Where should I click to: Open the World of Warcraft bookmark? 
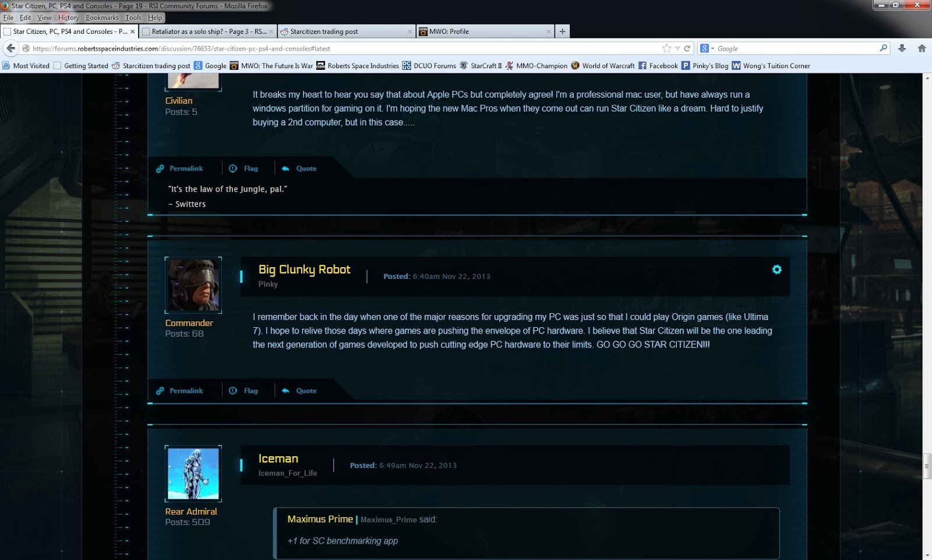pyautogui.click(x=603, y=66)
